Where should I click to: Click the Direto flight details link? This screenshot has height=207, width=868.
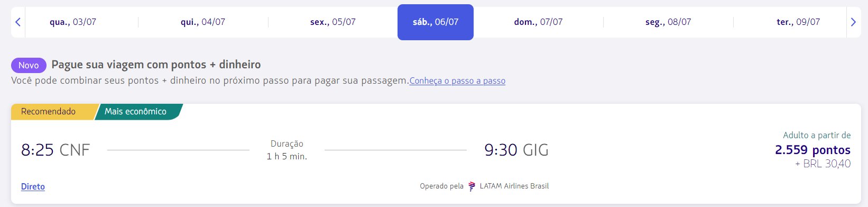click(x=33, y=186)
